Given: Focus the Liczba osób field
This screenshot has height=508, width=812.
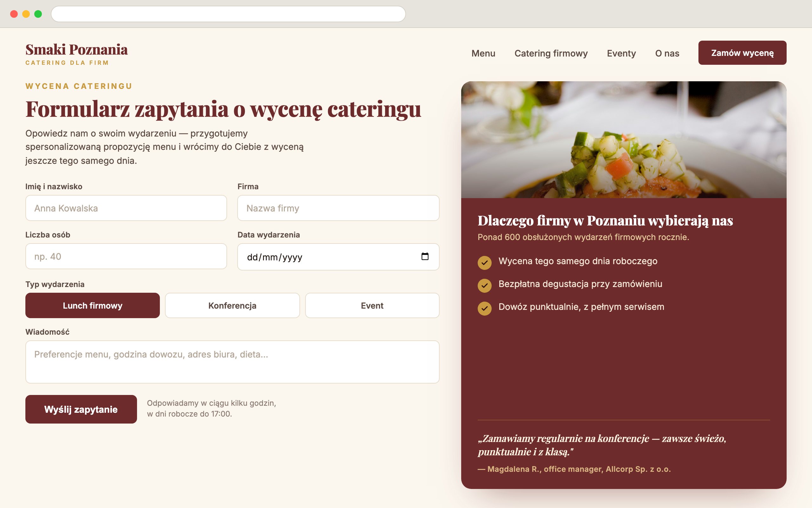Looking at the screenshot, I should tap(126, 256).
